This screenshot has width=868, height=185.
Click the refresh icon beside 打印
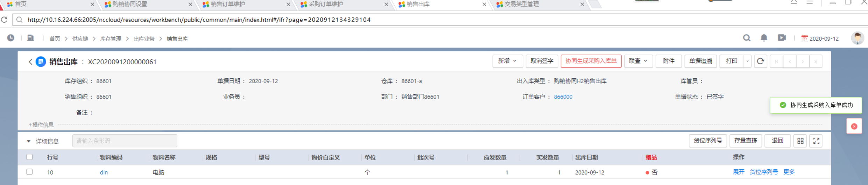tap(761, 61)
